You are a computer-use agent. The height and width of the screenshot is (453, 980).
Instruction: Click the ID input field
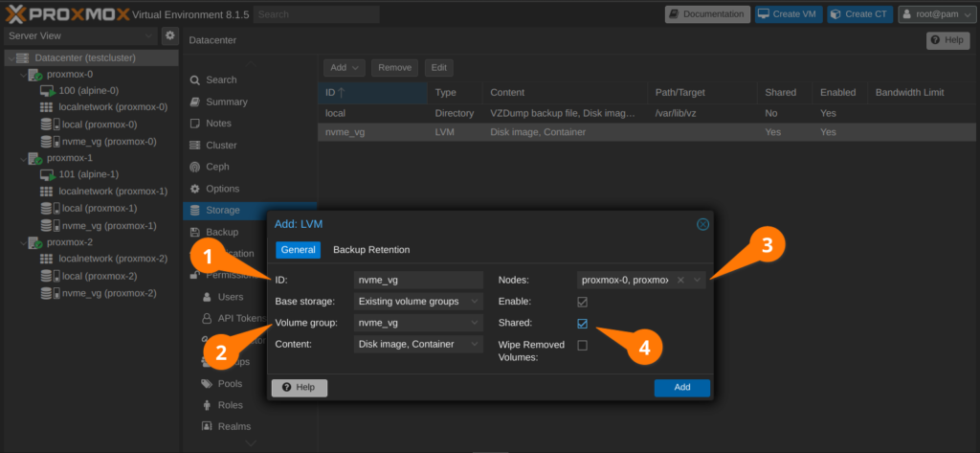(418, 281)
